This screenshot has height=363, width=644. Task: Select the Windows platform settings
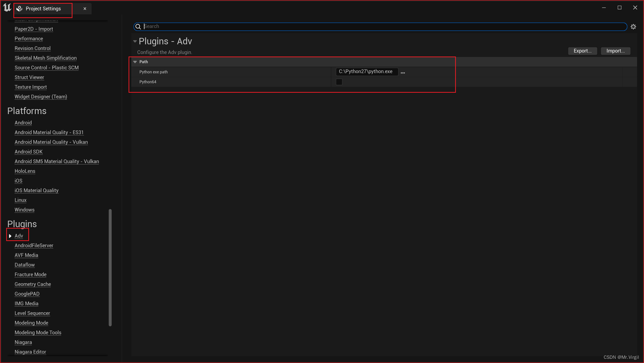24,209
